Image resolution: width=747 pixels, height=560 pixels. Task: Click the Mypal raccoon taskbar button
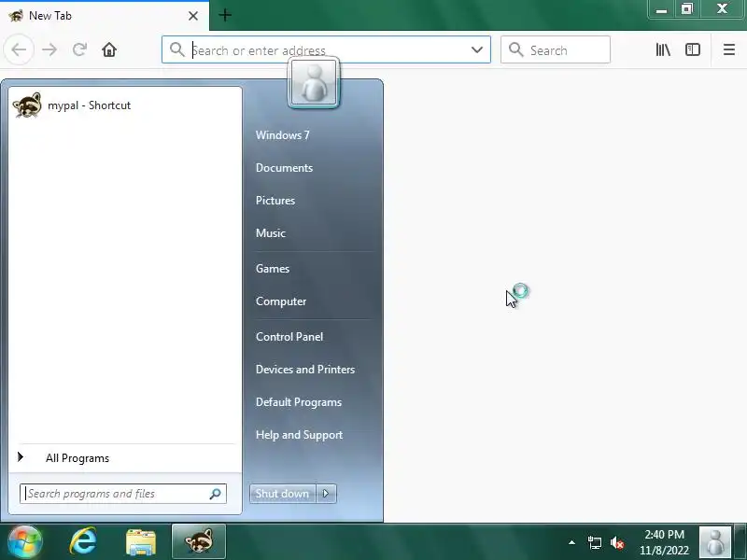click(199, 542)
